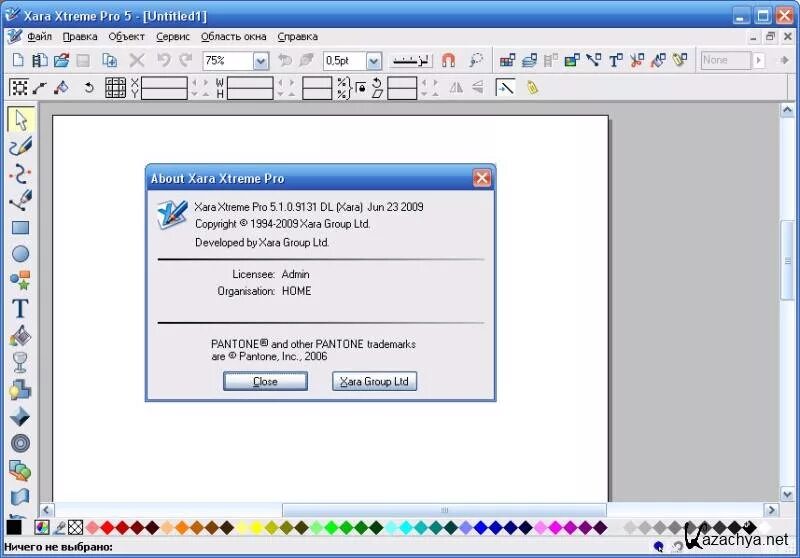Toggle the show bounds handles button
Screen dimensions: 800x558
[x=19, y=88]
